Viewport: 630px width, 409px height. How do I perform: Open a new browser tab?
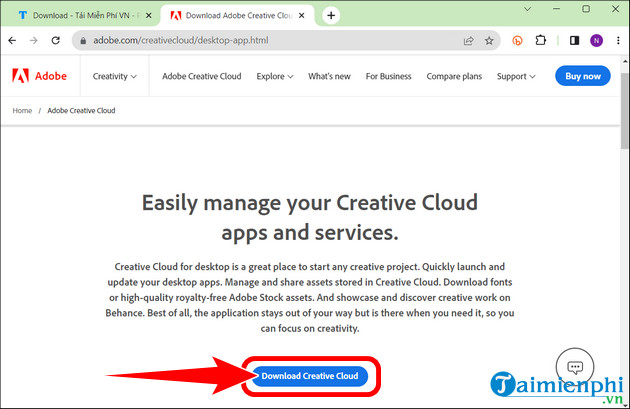coord(331,16)
